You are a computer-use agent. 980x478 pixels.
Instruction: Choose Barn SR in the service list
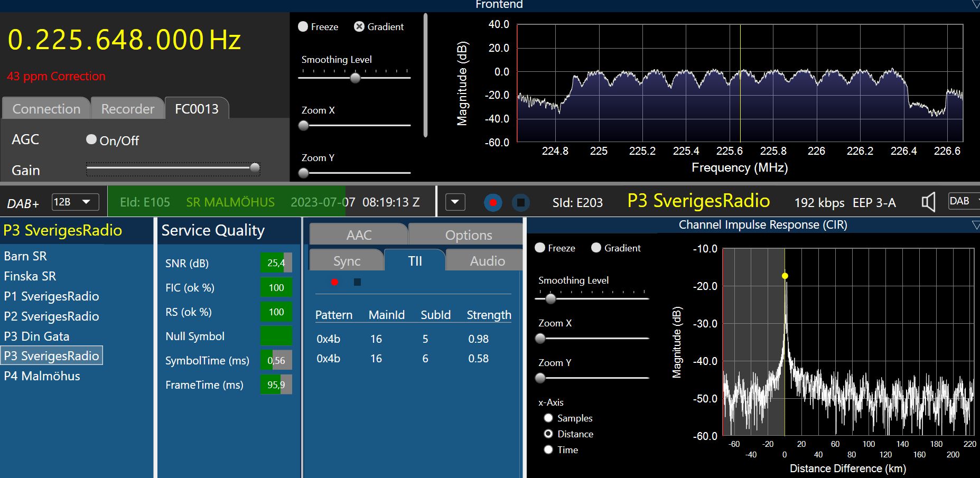pyautogui.click(x=25, y=256)
